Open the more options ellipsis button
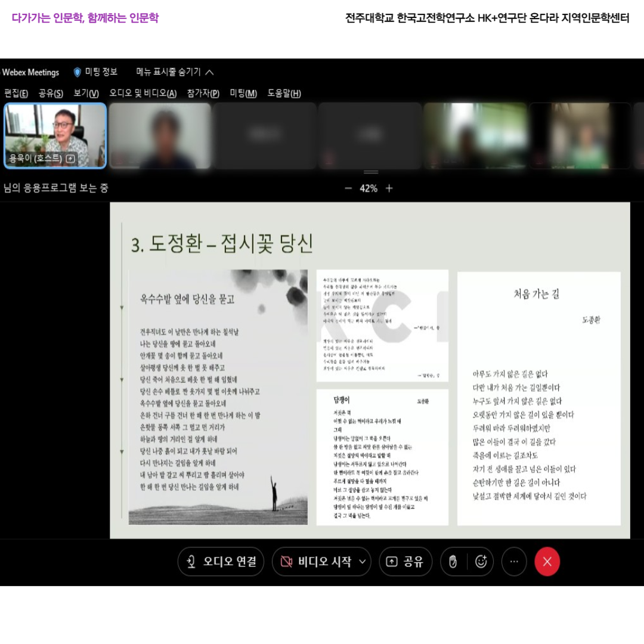This screenshot has height=644, width=644. coord(514,562)
